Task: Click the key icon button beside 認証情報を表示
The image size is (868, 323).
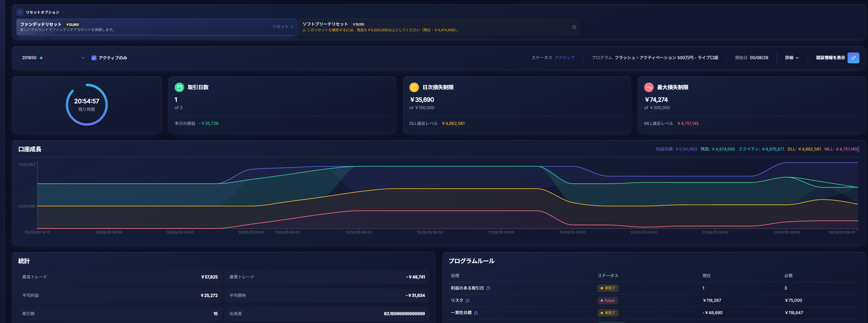Action: point(853,58)
